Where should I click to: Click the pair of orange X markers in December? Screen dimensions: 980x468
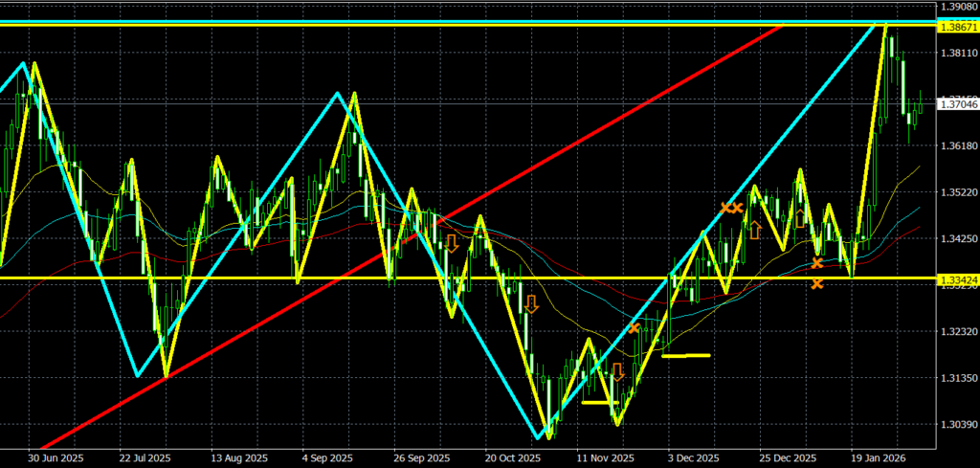pos(732,208)
